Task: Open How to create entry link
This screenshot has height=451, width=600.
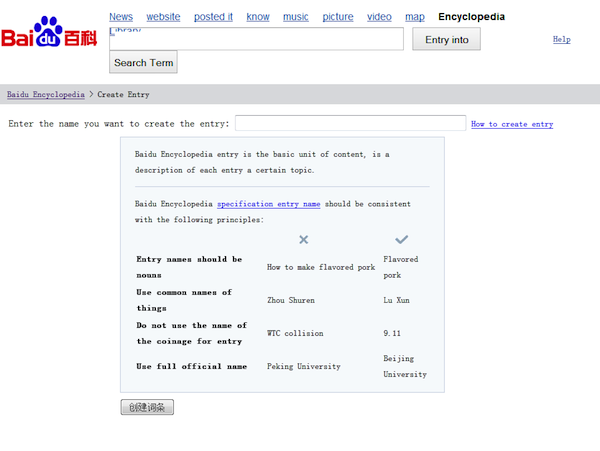Action: coord(512,124)
